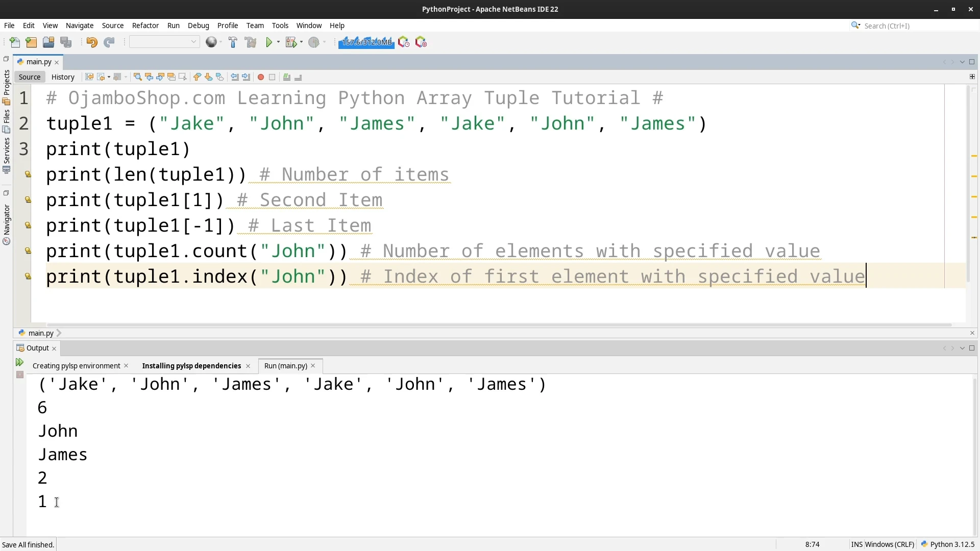Click the Debug Project icon
This screenshot has width=980, height=551.
pyautogui.click(x=291, y=42)
